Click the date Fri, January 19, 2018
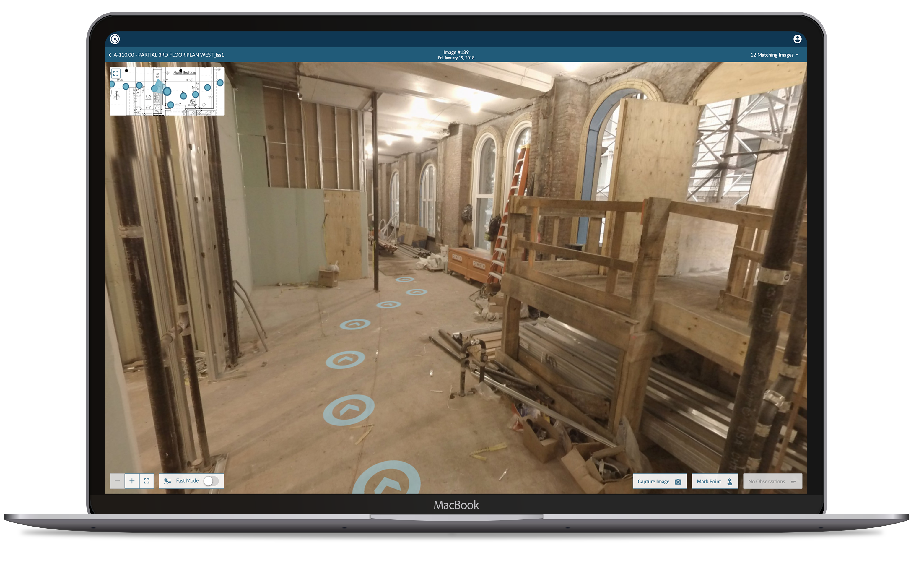 pyautogui.click(x=456, y=58)
